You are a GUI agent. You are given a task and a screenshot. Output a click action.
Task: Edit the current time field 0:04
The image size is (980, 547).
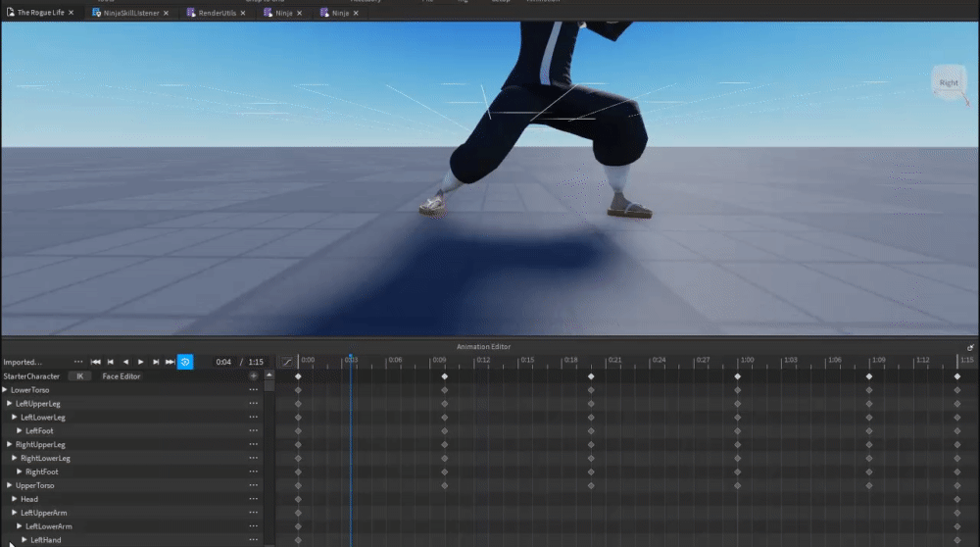pos(223,362)
